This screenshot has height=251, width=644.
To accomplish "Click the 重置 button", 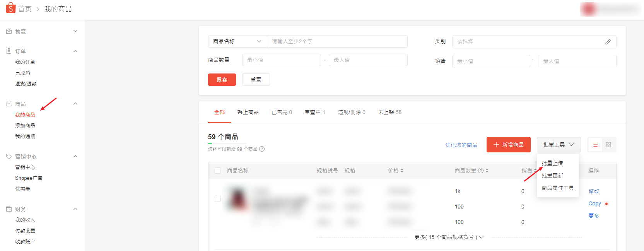I will pyautogui.click(x=256, y=80).
